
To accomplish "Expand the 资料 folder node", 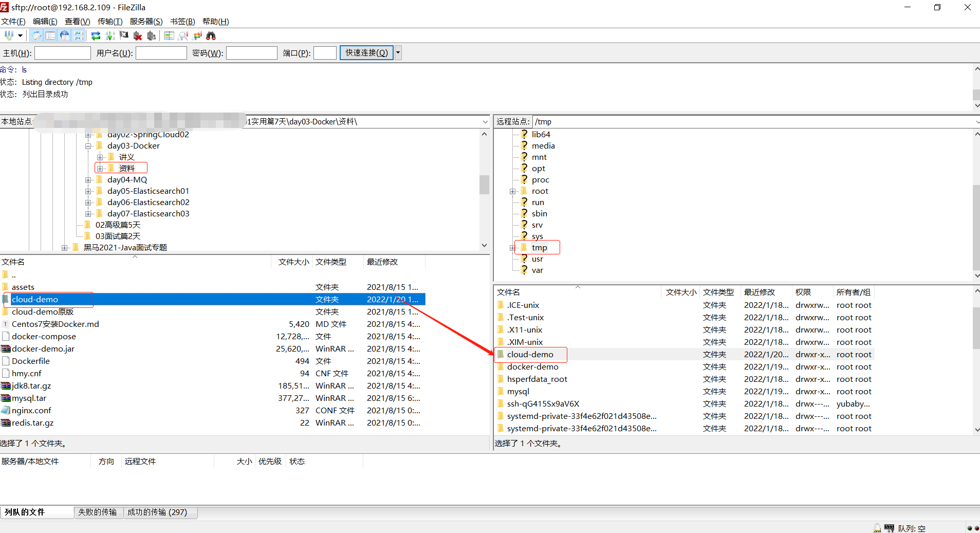I will click(x=100, y=169).
